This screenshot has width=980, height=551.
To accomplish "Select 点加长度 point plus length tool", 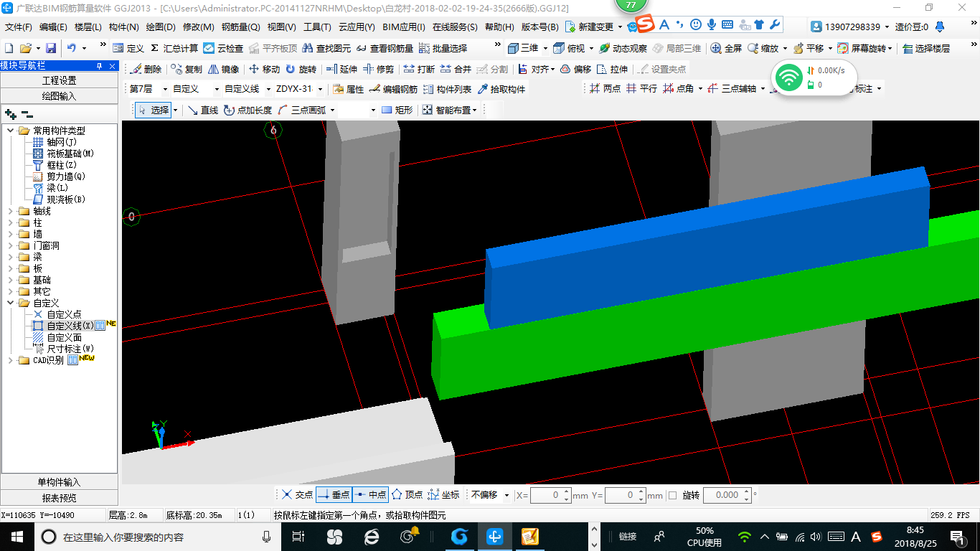I will pos(248,110).
